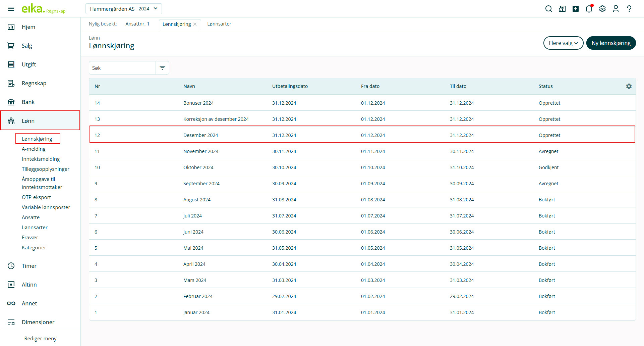Viewport: 644px width, 346px height.
Task: Expand the Hammergården AS company dropdown
Action: [x=123, y=9]
